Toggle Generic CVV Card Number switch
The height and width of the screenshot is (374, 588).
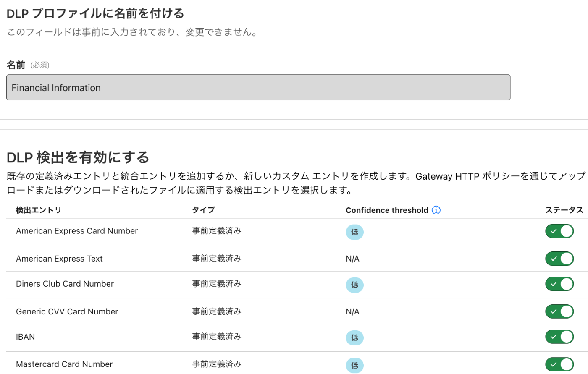click(x=559, y=311)
